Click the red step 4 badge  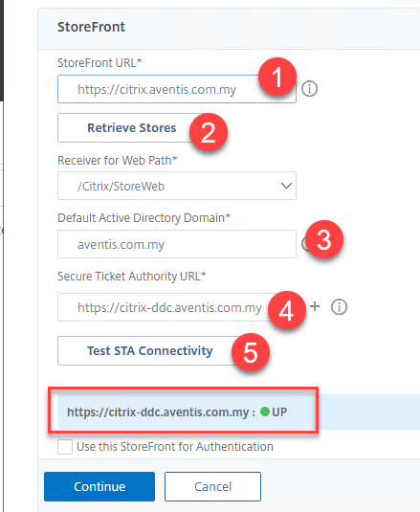click(x=287, y=310)
